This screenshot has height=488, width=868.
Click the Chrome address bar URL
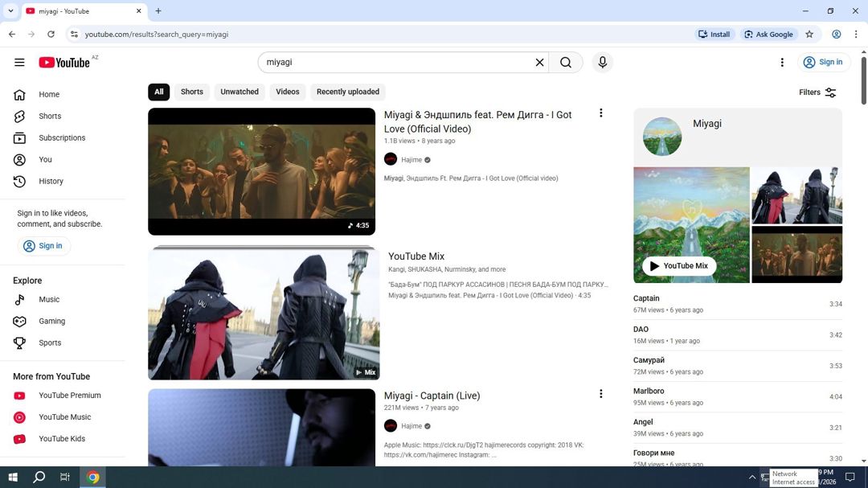157,35
